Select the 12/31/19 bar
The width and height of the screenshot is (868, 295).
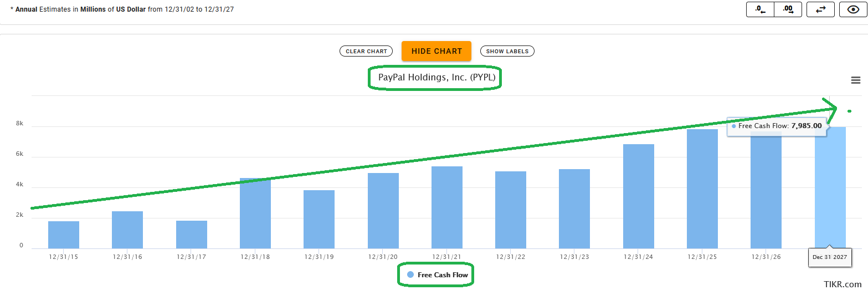319,219
